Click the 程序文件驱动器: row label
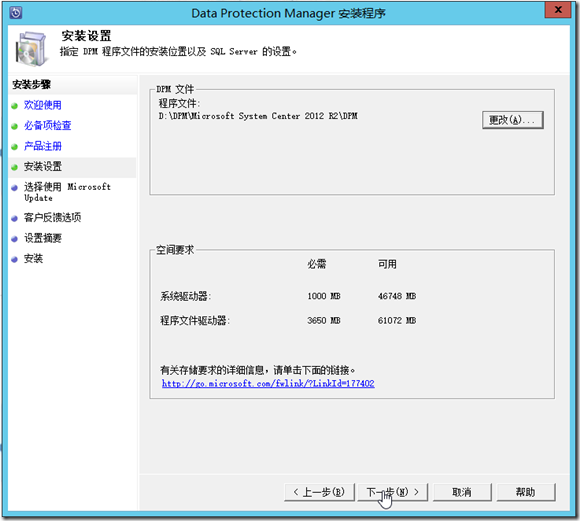Viewport: 580px width, 521px height. pyautogui.click(x=195, y=320)
